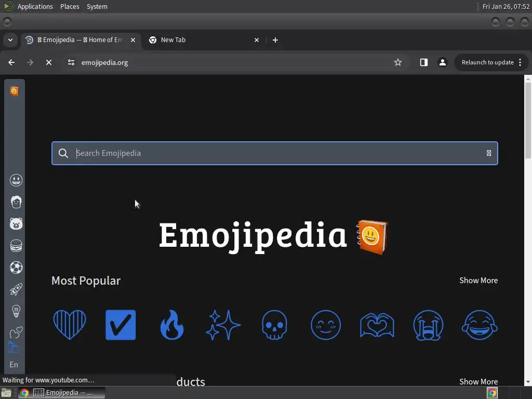Show more Most Popular emojis
The height and width of the screenshot is (399, 532).
click(478, 281)
